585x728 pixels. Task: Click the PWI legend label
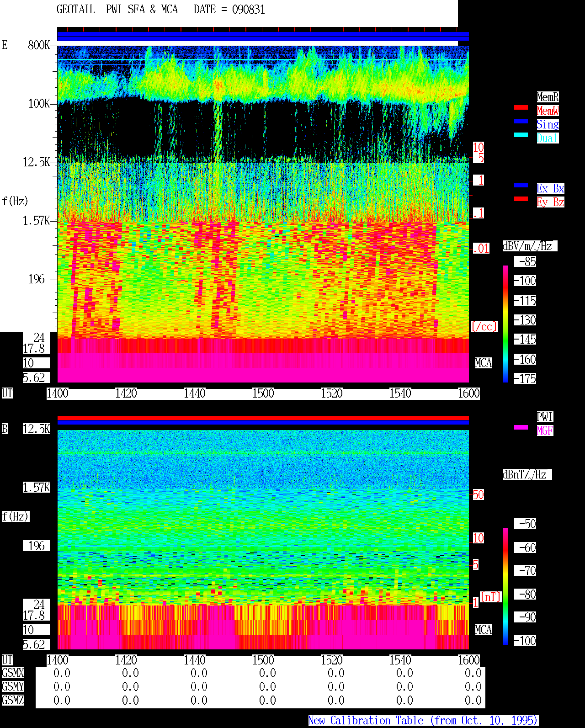click(x=545, y=417)
